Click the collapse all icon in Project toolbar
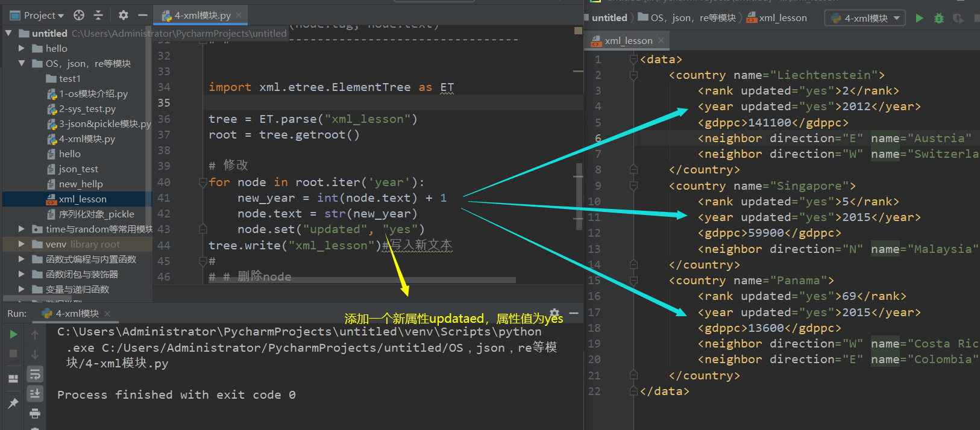Image resolution: width=980 pixels, height=430 pixels. pyautogui.click(x=98, y=15)
